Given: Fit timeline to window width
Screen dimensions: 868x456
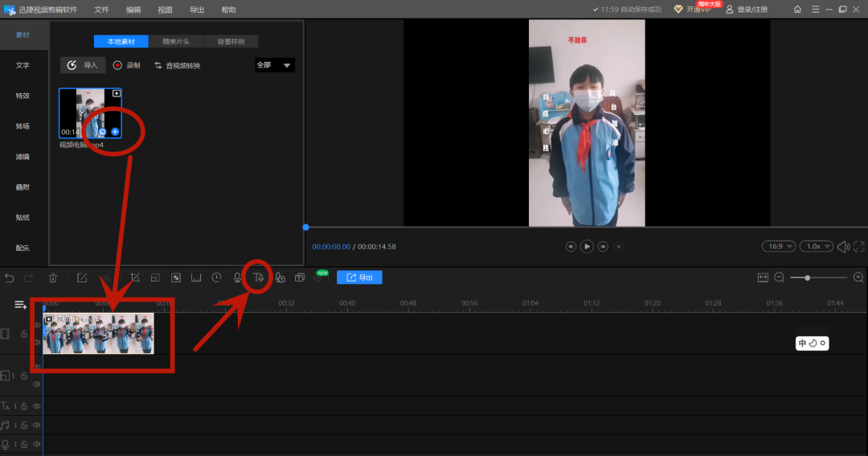Looking at the screenshot, I should coord(763,277).
